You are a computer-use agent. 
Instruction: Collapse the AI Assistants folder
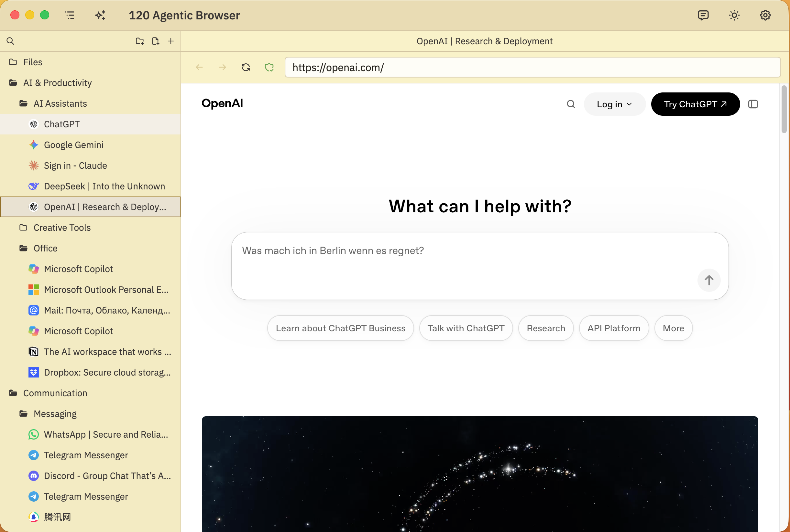pos(90,103)
